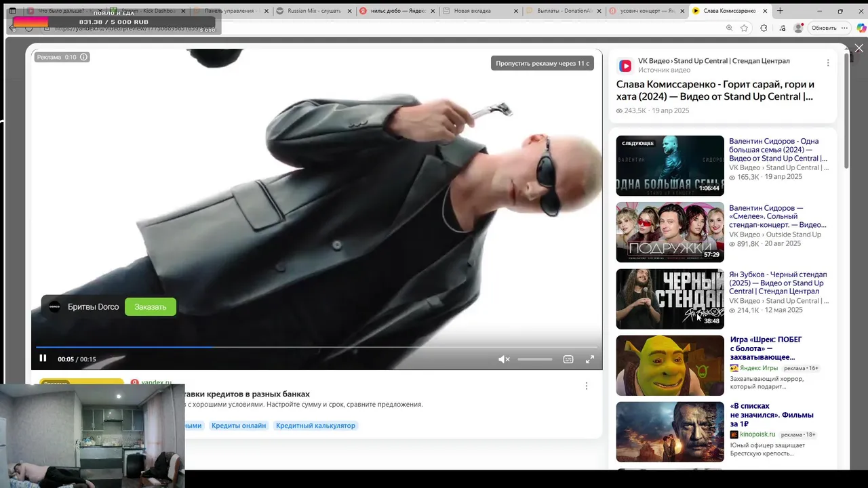Click 'Пропустить рекламу' skip button
This screenshot has width=868, height=488.
point(542,63)
